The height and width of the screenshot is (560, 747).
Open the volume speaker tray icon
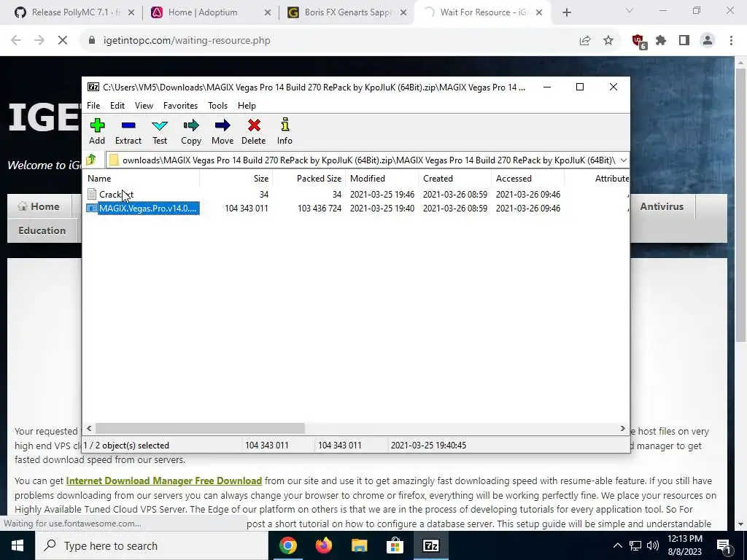(x=653, y=545)
